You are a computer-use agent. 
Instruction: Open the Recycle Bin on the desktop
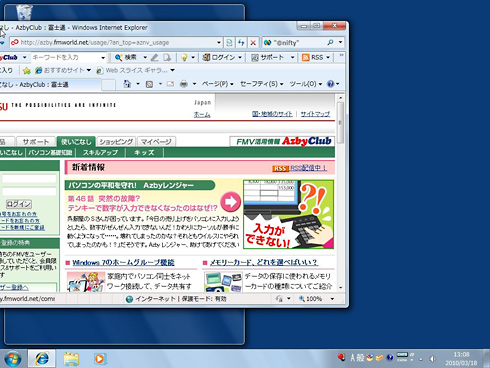[x=24, y=12]
